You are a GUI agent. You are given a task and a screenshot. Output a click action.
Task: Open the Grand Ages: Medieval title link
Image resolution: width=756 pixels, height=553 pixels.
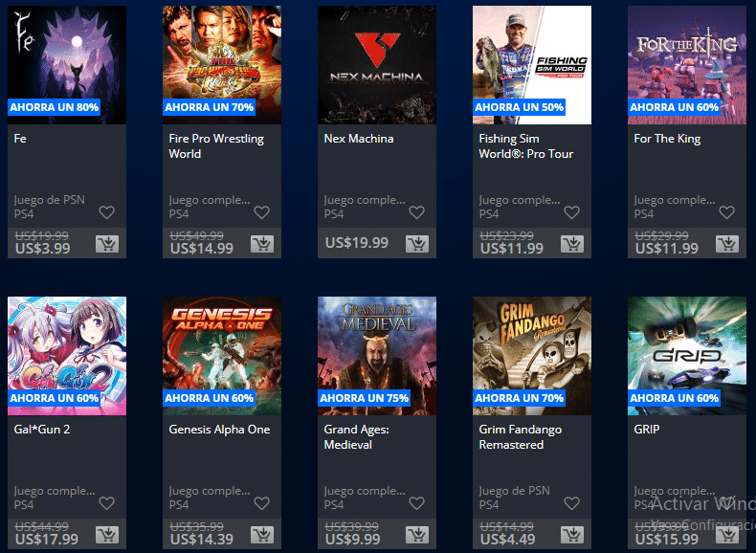[x=356, y=437]
